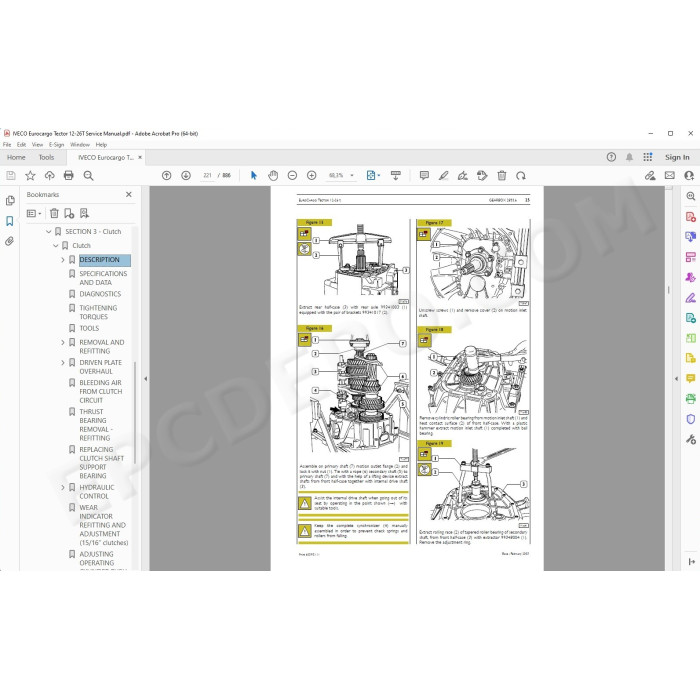This screenshot has width=700, height=700.
Task: Select the Highlight text pen tool
Action: (443, 175)
